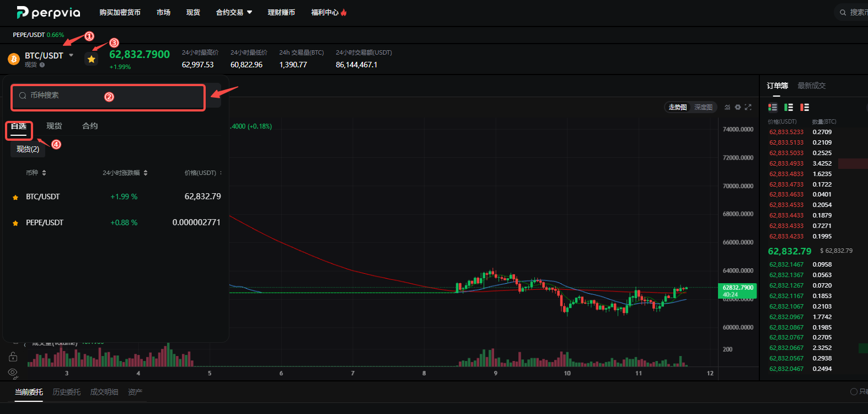Show only buy orders in order book
Viewport: 868px width, 414px height.
(x=789, y=107)
